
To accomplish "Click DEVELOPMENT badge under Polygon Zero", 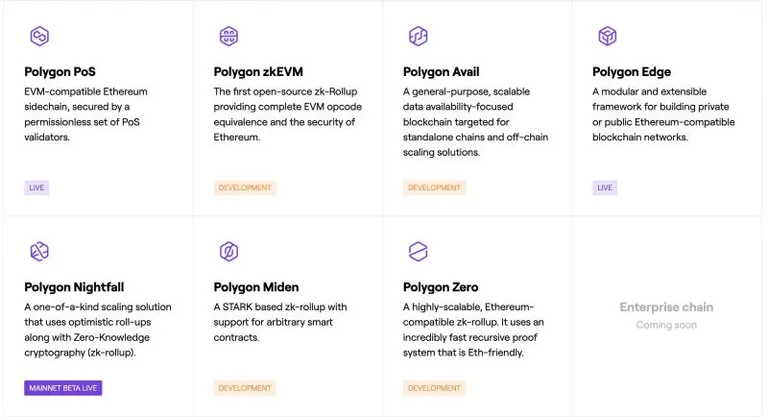I will tap(434, 388).
